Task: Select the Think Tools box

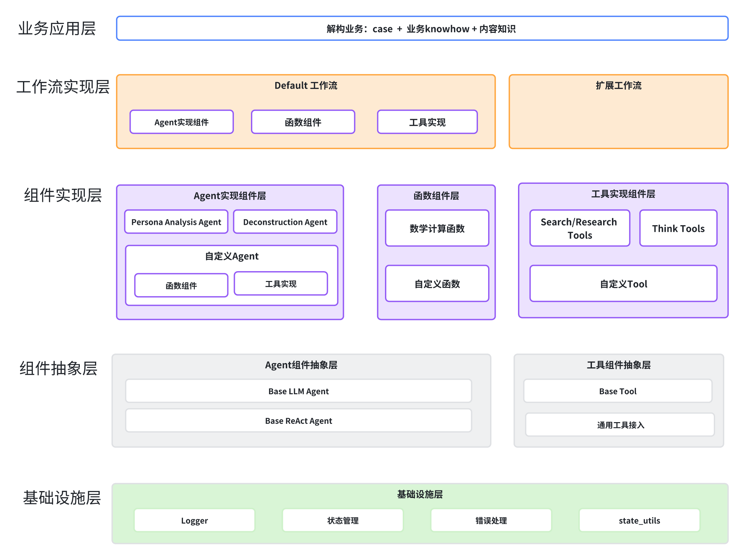Action: (678, 228)
